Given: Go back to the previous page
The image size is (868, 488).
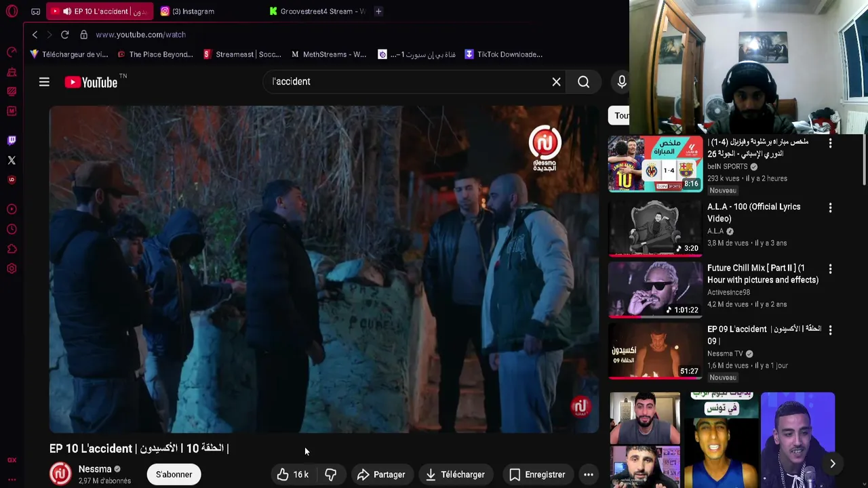Looking at the screenshot, I should click(x=35, y=35).
